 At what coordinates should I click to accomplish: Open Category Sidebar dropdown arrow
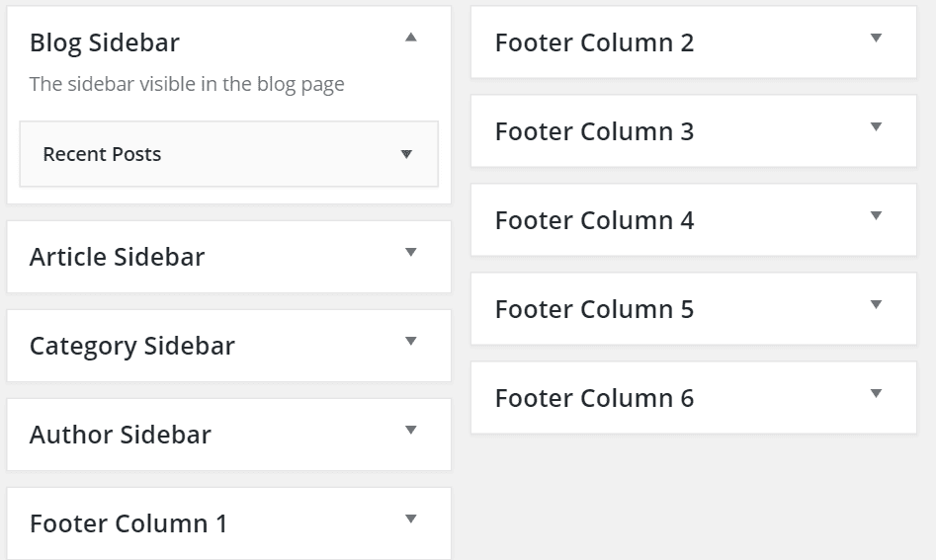click(x=411, y=341)
